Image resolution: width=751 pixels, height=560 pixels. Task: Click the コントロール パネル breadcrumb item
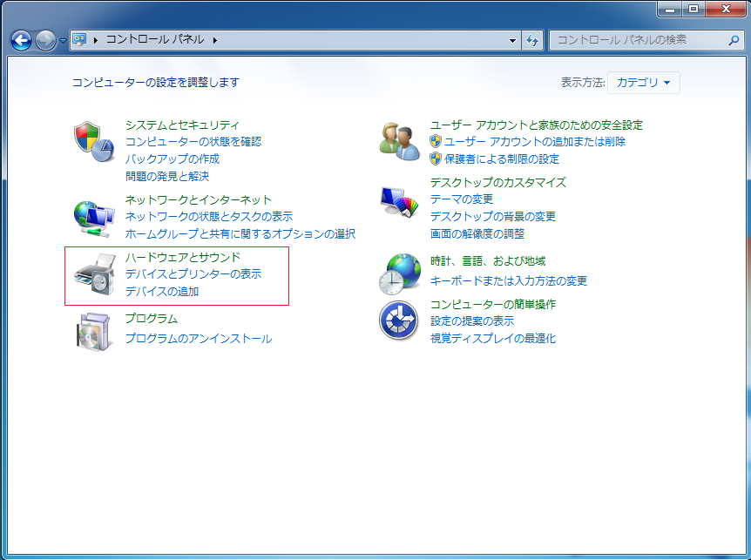pos(155,39)
